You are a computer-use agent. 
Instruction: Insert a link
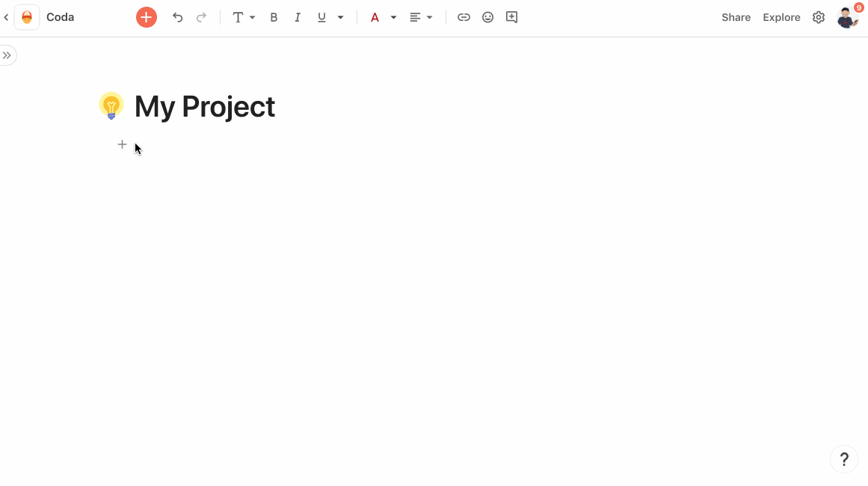point(464,17)
